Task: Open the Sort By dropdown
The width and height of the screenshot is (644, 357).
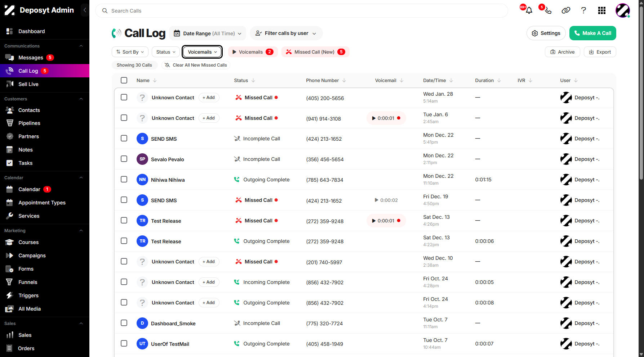Action: tap(130, 52)
